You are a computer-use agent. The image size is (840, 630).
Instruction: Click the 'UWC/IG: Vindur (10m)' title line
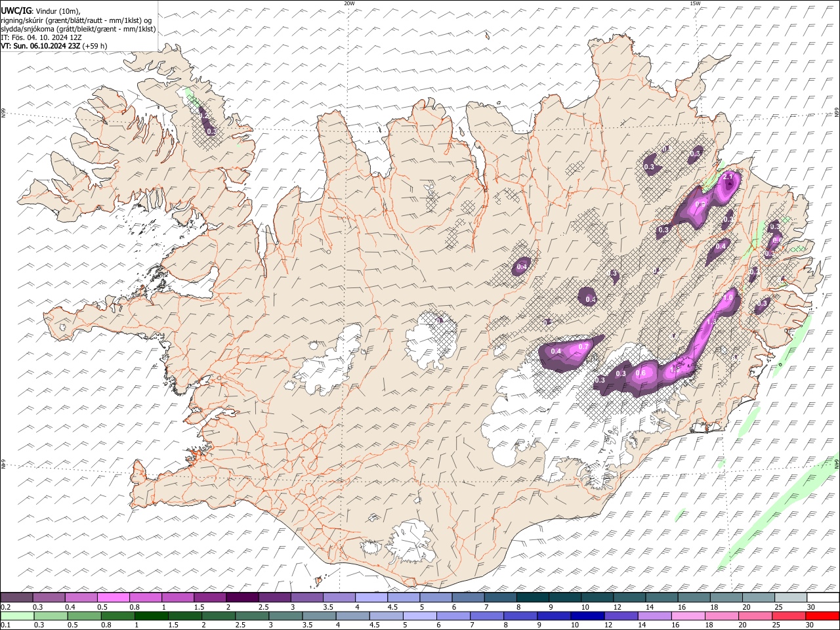click(40, 10)
